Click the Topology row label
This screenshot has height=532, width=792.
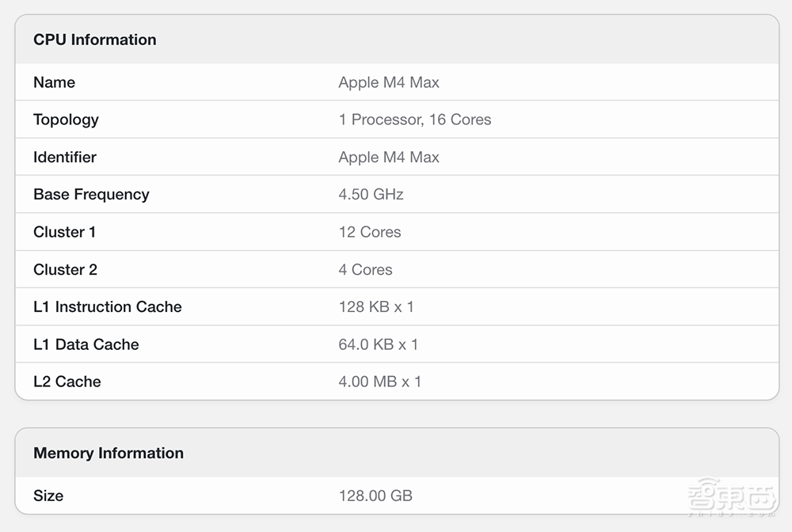(66, 120)
